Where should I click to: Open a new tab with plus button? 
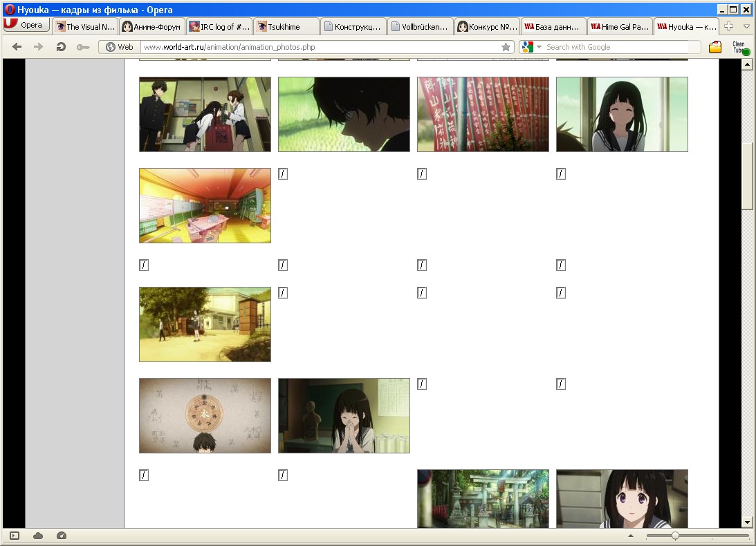click(x=728, y=26)
